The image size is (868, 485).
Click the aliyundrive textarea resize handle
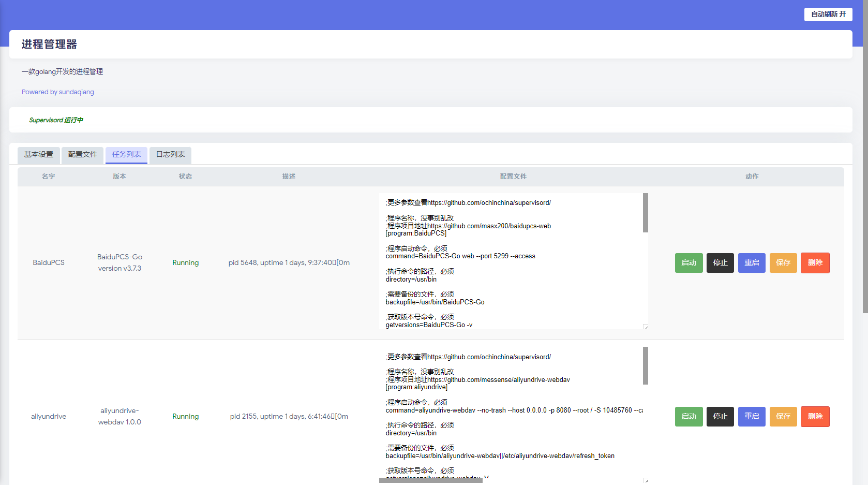coord(646,481)
